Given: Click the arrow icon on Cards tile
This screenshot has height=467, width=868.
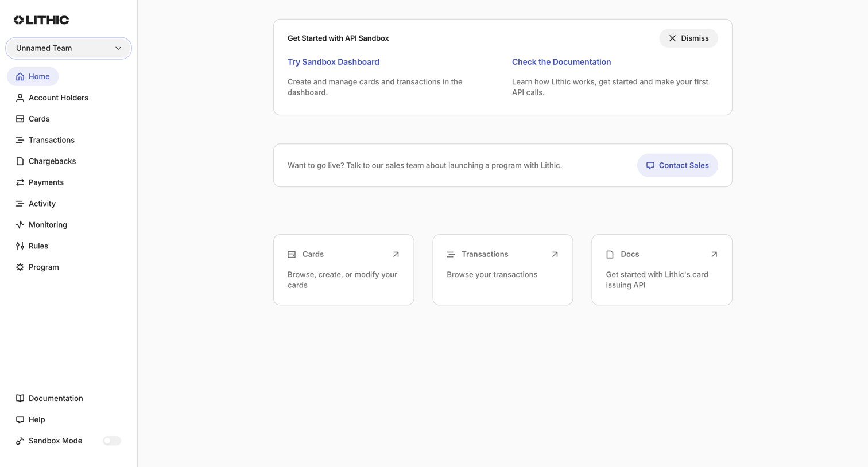Looking at the screenshot, I should click(x=396, y=254).
